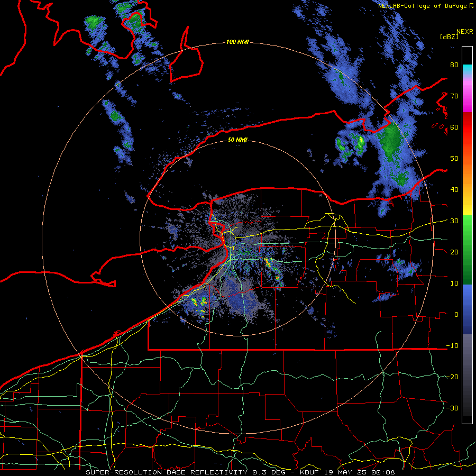Screen dimensions: 476x476
Task: Click the SUPER-RESOLUTION BASE REFLECTIVITY title text
Action: coord(167,472)
